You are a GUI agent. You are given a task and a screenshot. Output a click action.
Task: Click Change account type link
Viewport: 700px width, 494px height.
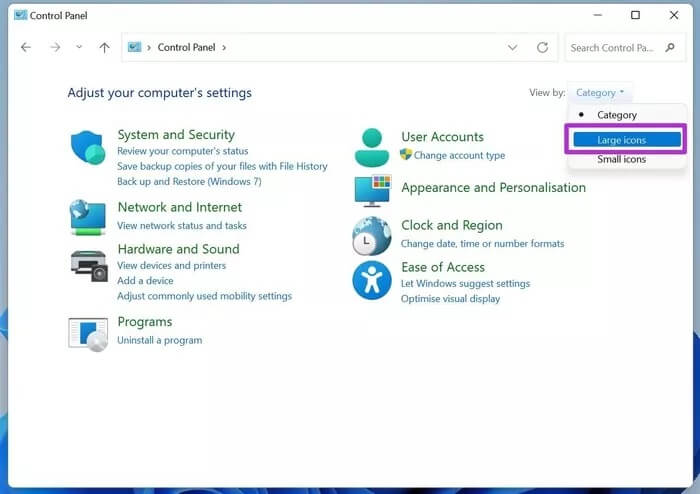point(459,155)
